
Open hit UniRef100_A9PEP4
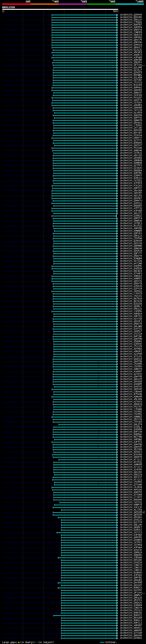(x=131, y=27)
